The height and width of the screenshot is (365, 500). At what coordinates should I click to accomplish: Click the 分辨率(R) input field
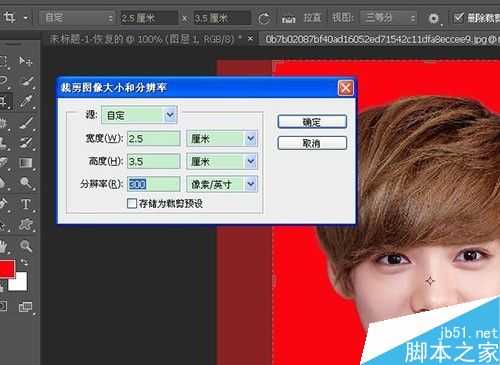(x=154, y=184)
